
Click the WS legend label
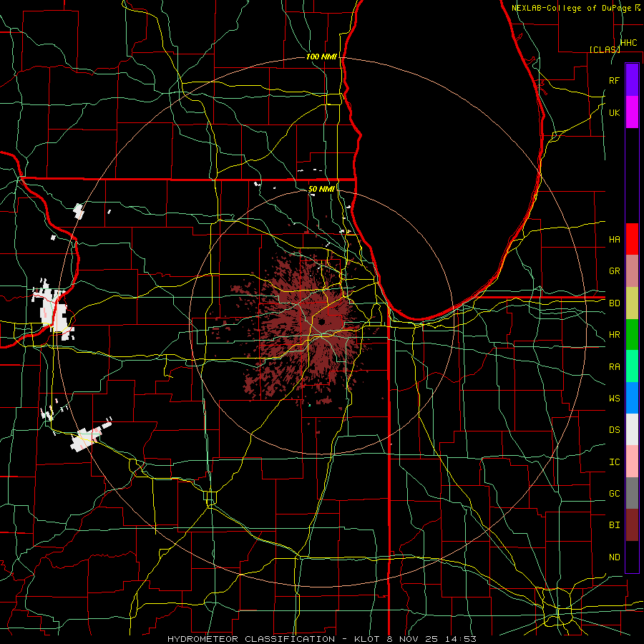click(614, 399)
